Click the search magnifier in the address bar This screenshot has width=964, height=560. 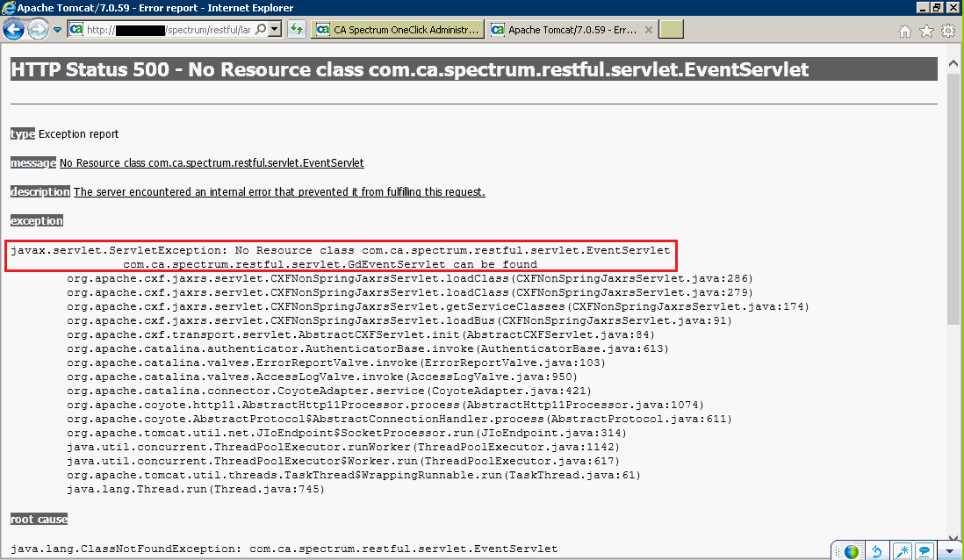pyautogui.click(x=261, y=29)
